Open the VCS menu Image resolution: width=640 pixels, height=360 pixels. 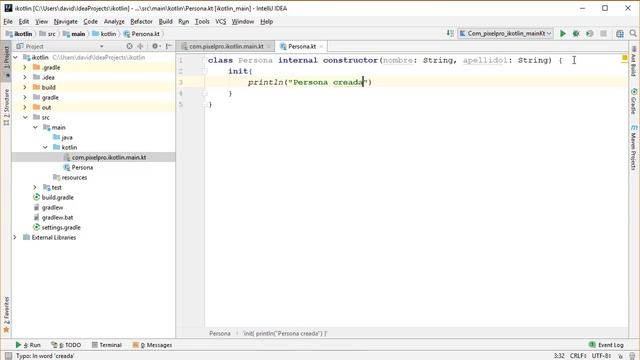pos(220,22)
